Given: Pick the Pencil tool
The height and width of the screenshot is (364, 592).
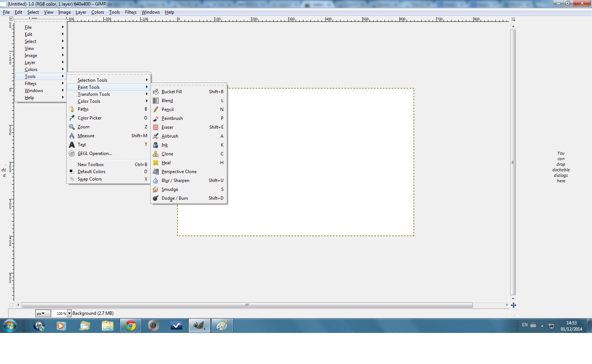Looking at the screenshot, I should [x=189, y=109].
